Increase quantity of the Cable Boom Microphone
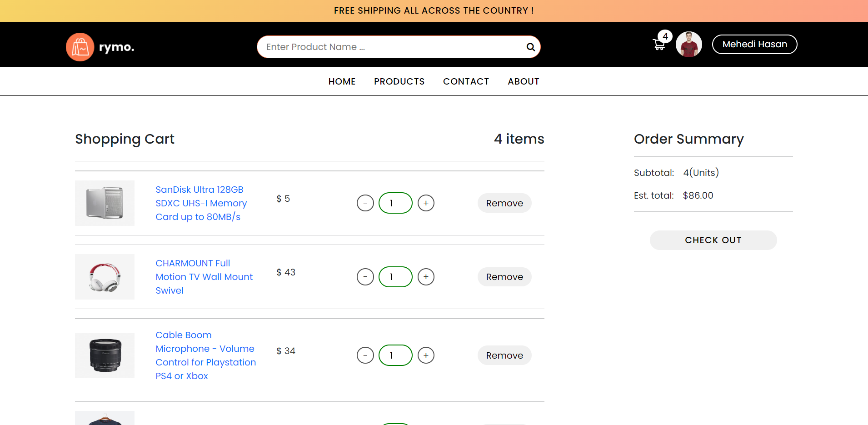The width and height of the screenshot is (868, 425). pos(426,355)
